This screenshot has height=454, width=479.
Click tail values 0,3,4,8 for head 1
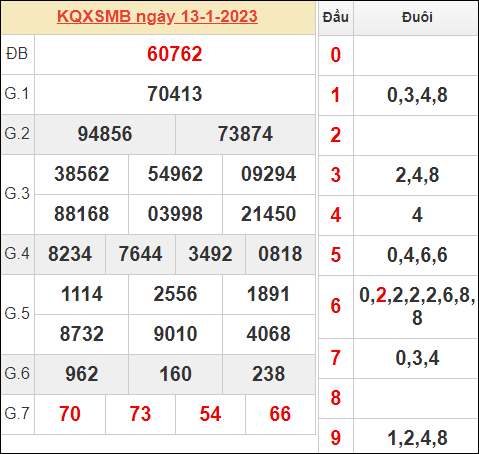pos(417,95)
